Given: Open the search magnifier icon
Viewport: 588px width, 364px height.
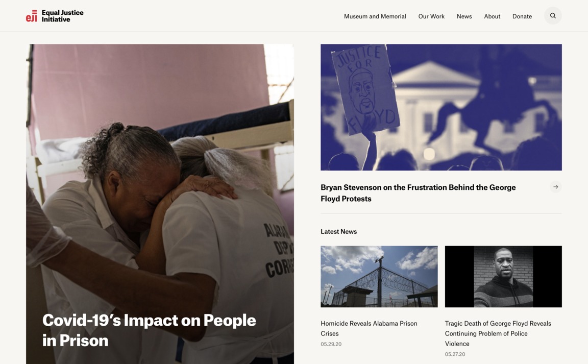Looking at the screenshot, I should (x=553, y=16).
